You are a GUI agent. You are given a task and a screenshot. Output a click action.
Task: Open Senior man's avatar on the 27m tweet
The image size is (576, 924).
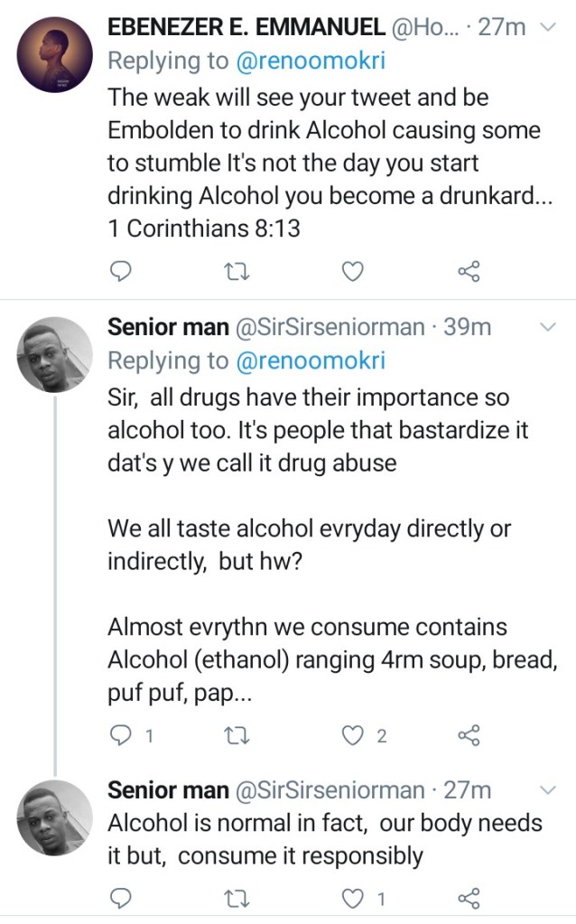[x=55, y=817]
